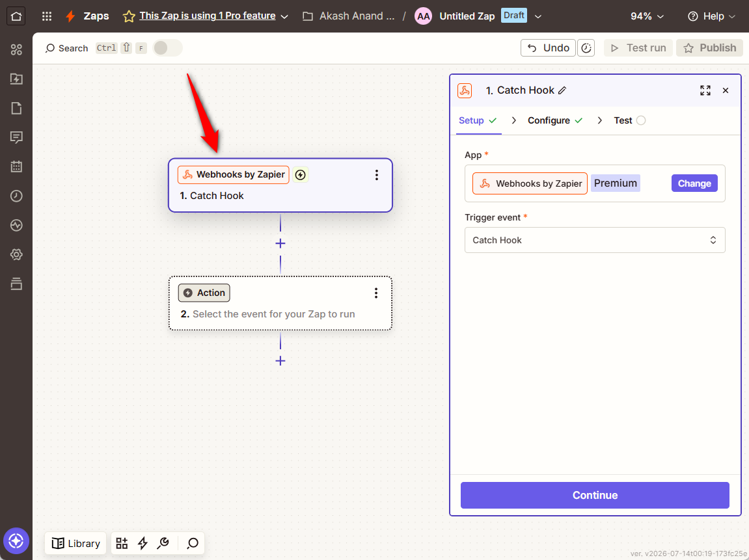This screenshot has height=560, width=749.
Task: Open the Akash Anand folder breadcrumb
Action: point(349,16)
